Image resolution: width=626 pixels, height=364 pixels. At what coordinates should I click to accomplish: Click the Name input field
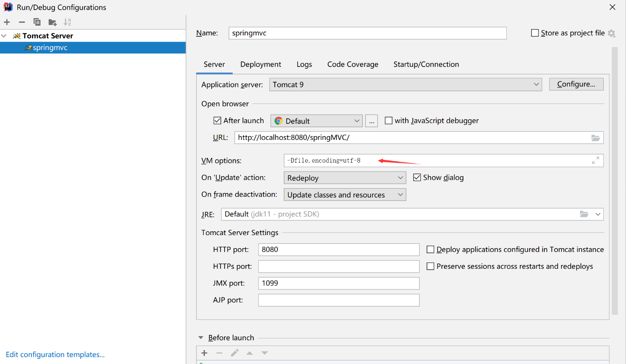tap(368, 33)
